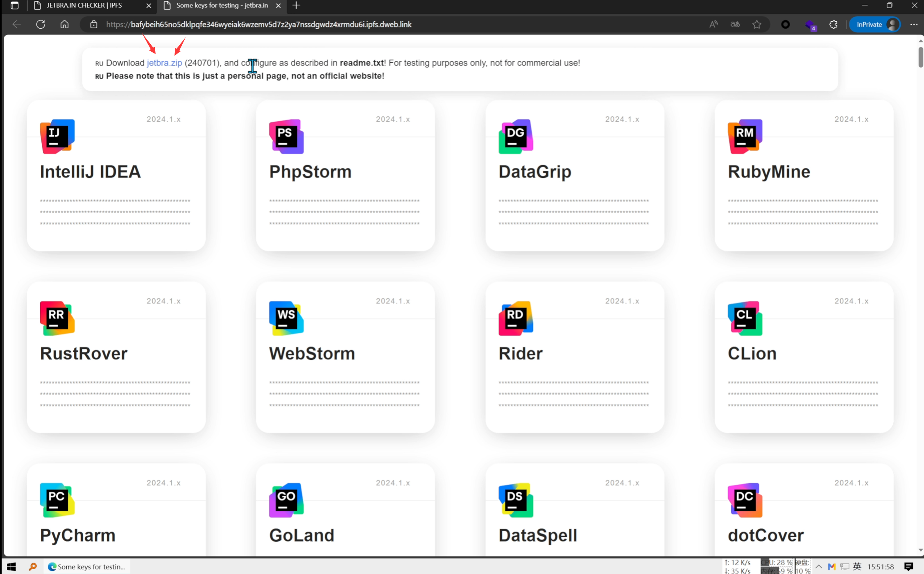This screenshot has width=924, height=574.
Task: Click the DataGrip masked license key
Action: 574,212
